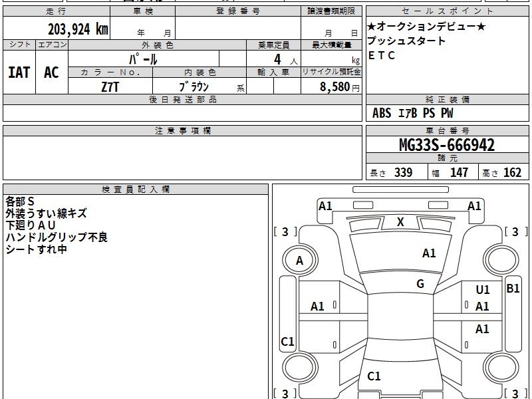Image resolution: width=532 pixels, height=399 pixels.
Task: Select the ★オークションデビュー★ line
Action: [x=426, y=26]
